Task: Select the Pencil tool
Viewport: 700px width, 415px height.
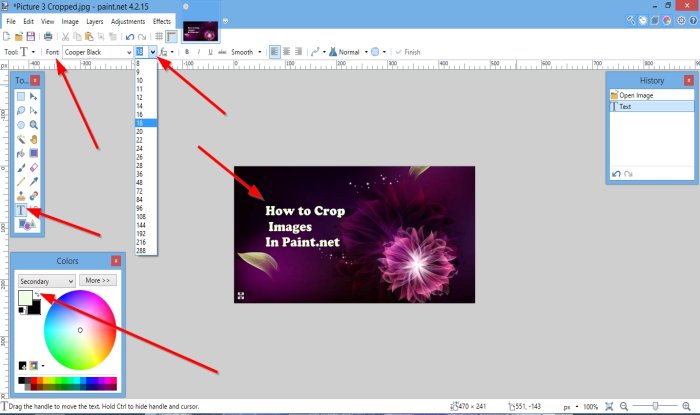Action: click(21, 182)
